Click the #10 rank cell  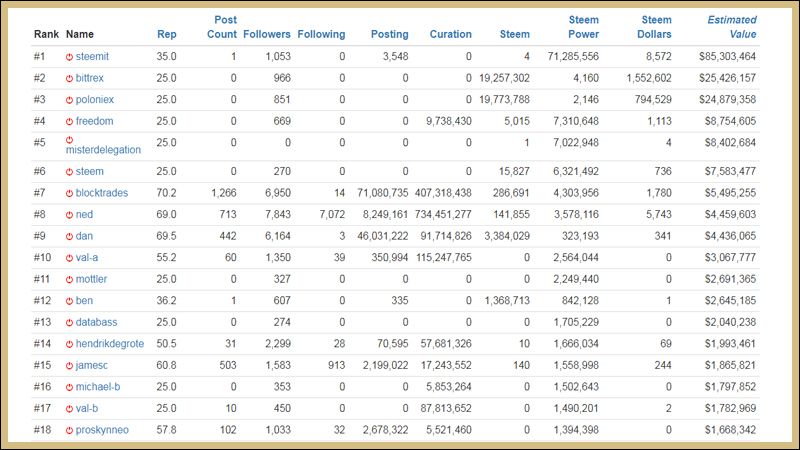tap(42, 258)
